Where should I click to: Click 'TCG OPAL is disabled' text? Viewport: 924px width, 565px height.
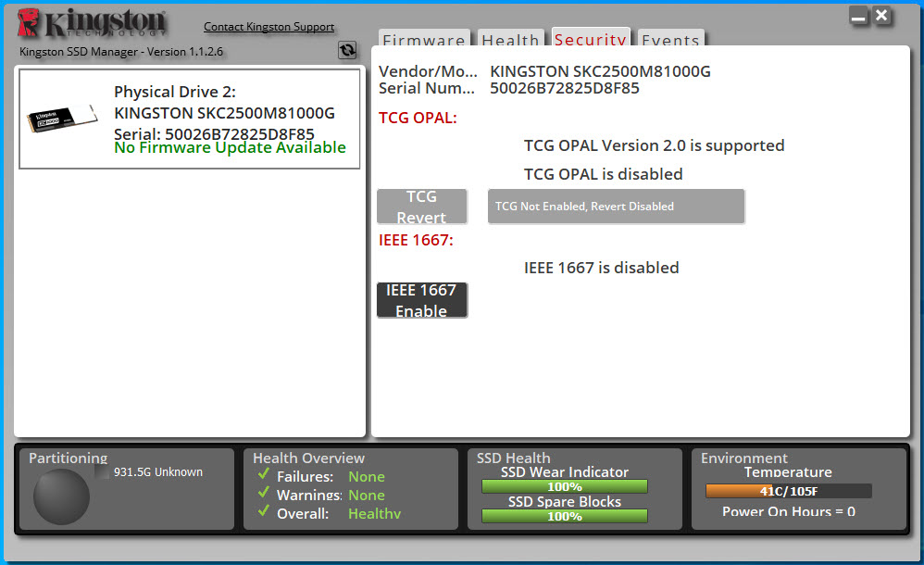604,174
